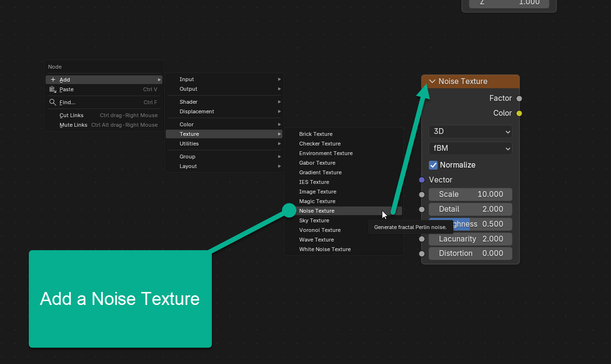611x364 pixels.
Task: Add a Gradient Texture node
Action: [344, 172]
